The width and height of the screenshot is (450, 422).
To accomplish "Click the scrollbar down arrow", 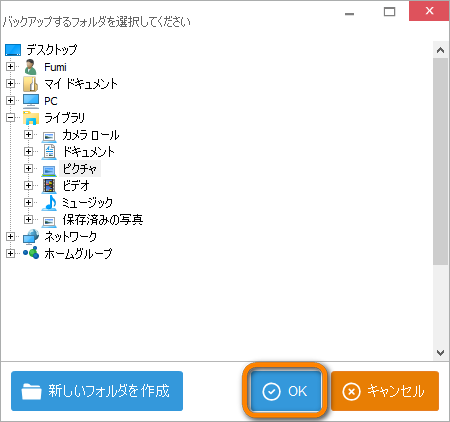I will click(440, 353).
